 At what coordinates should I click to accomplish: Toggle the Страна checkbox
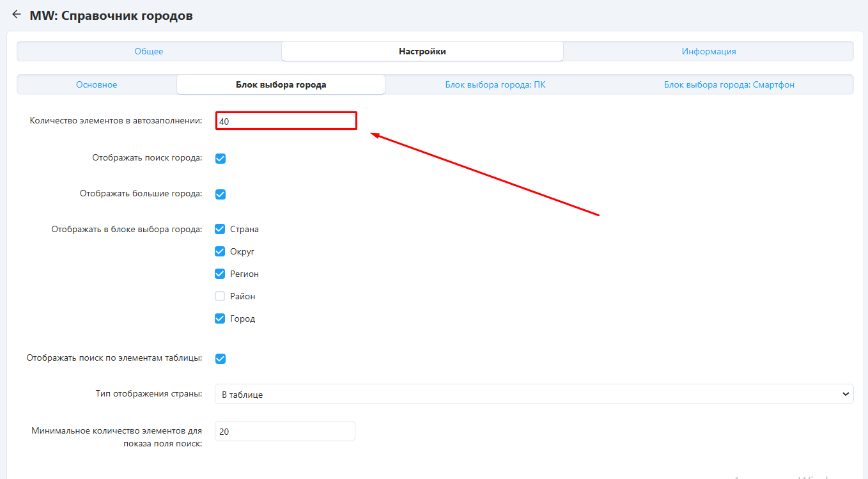click(221, 229)
